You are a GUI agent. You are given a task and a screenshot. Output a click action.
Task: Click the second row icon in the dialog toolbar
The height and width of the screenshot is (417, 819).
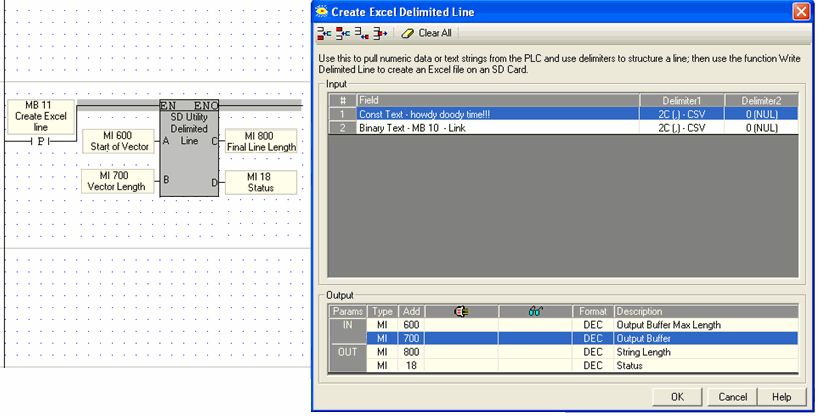click(x=343, y=33)
